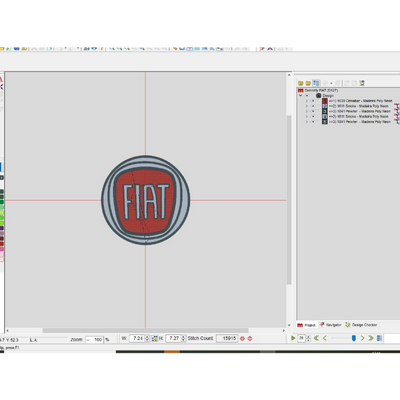Collapse the Design tree node
400x400 pixels.
point(301,95)
